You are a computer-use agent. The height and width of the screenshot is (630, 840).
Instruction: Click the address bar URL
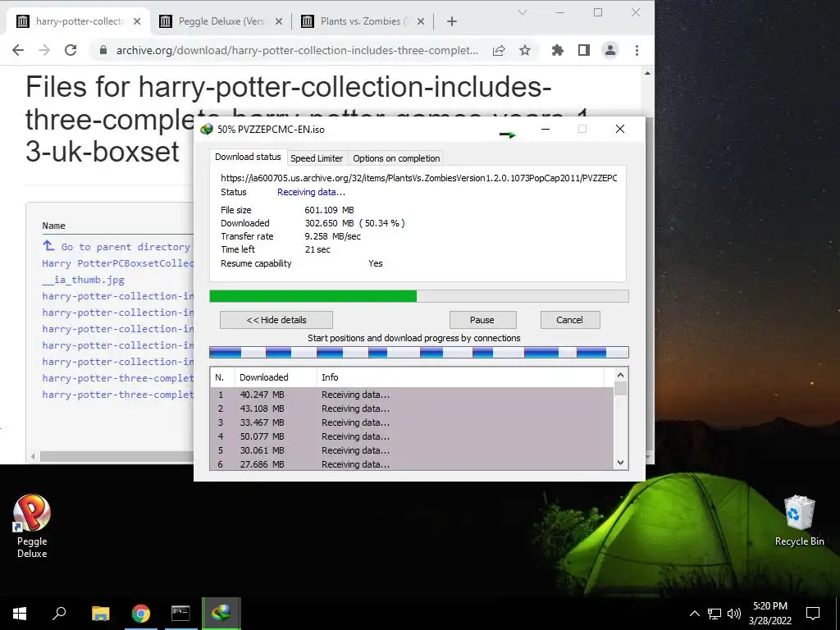pos(297,50)
